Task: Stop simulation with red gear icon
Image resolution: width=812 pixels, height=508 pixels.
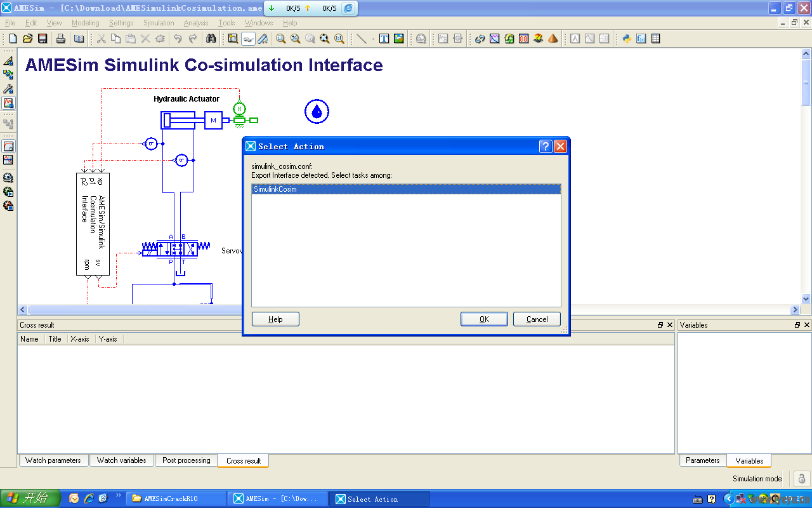Action: click(8, 206)
